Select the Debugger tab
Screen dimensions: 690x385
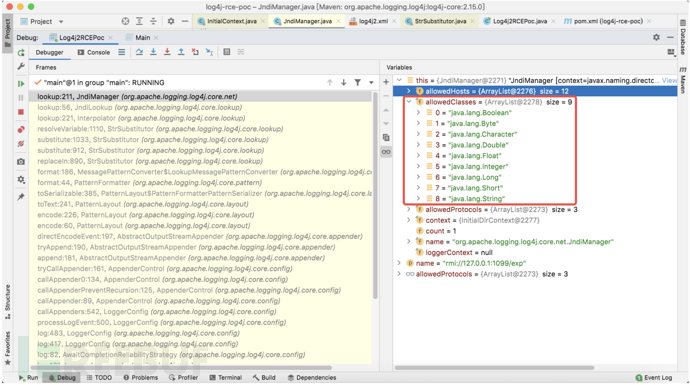tap(49, 52)
